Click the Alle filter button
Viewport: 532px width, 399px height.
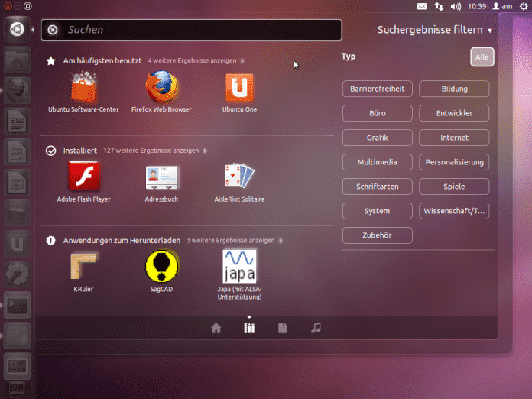(x=482, y=57)
